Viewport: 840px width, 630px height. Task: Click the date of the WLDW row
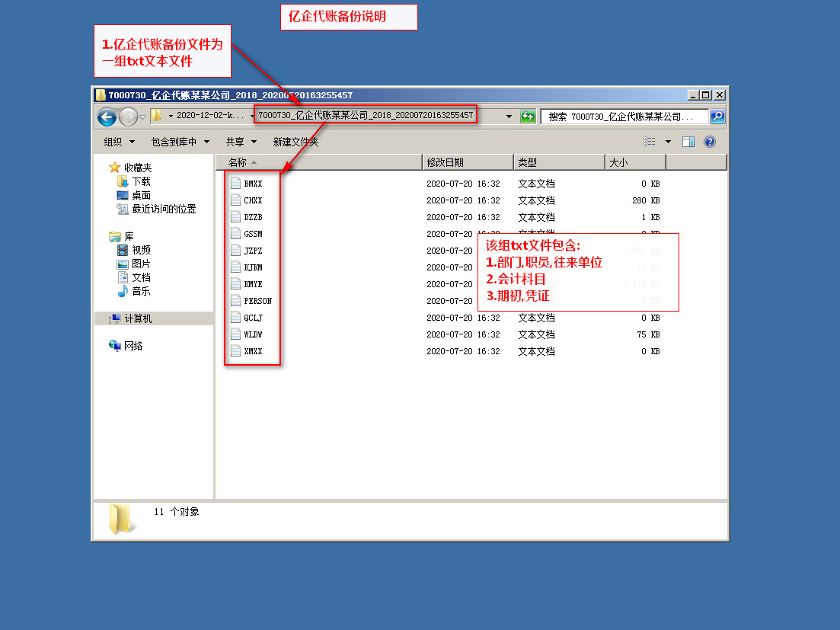pyautogui.click(x=463, y=334)
